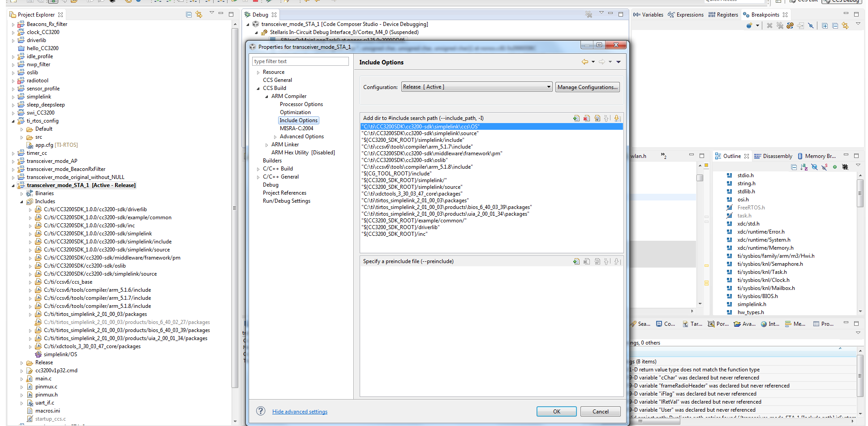Add a new breakpoint in Breakpoints view
This screenshot has width=868, height=426.
749,26
